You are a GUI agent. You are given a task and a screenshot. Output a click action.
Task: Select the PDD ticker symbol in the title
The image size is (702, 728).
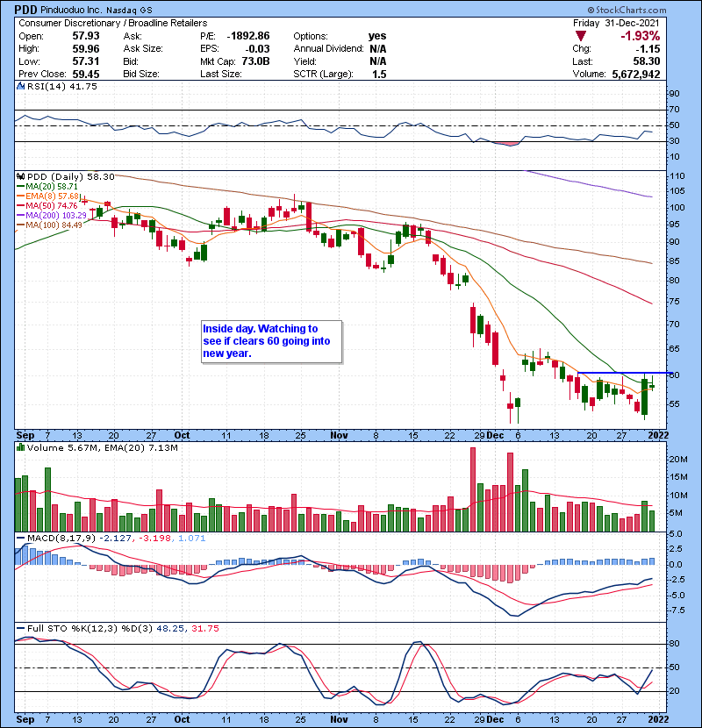coord(25,10)
